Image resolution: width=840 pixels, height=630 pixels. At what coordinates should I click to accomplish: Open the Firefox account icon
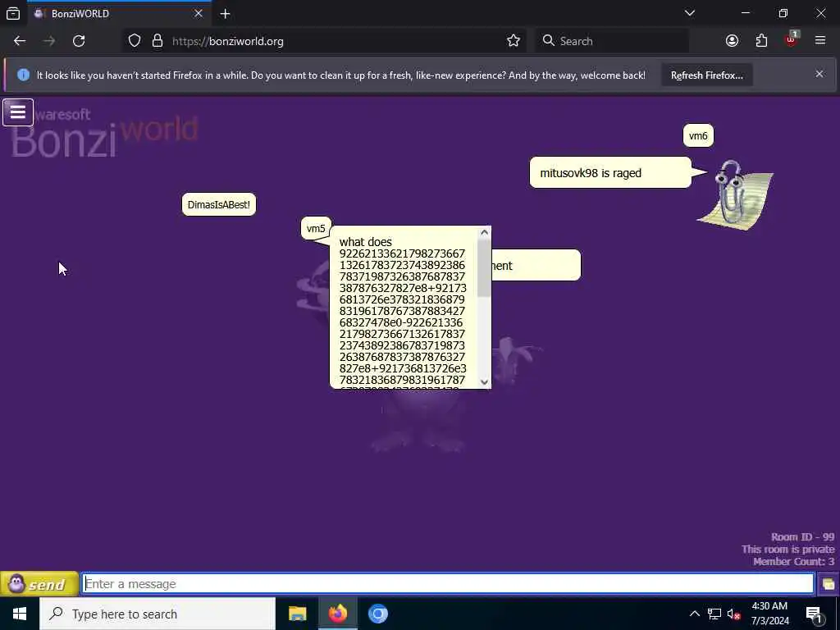[x=732, y=41]
